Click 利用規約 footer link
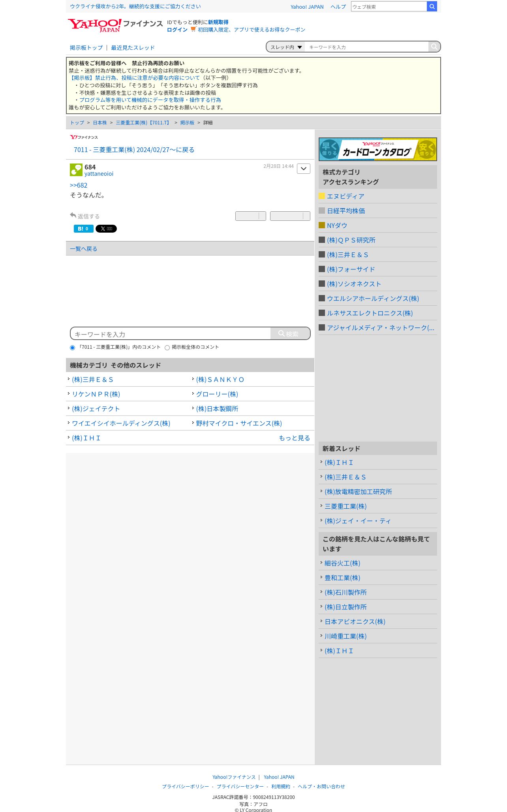This screenshot has height=812, width=507. [x=281, y=787]
